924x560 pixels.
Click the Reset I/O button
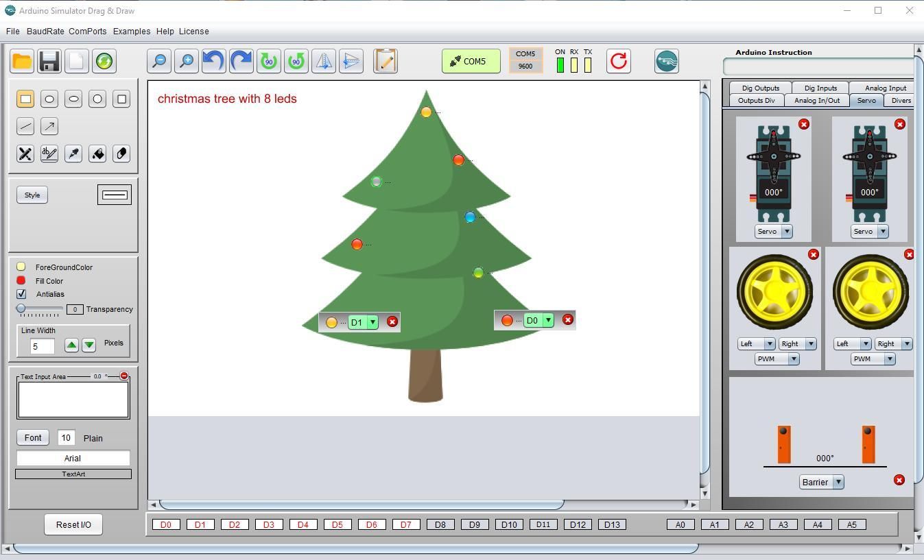pos(73,524)
